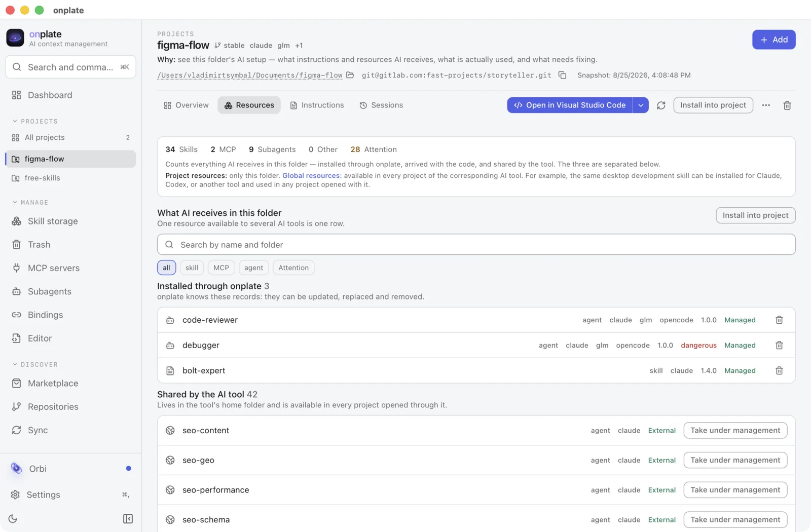Select the figma-flow project
The image size is (811, 532).
point(70,159)
